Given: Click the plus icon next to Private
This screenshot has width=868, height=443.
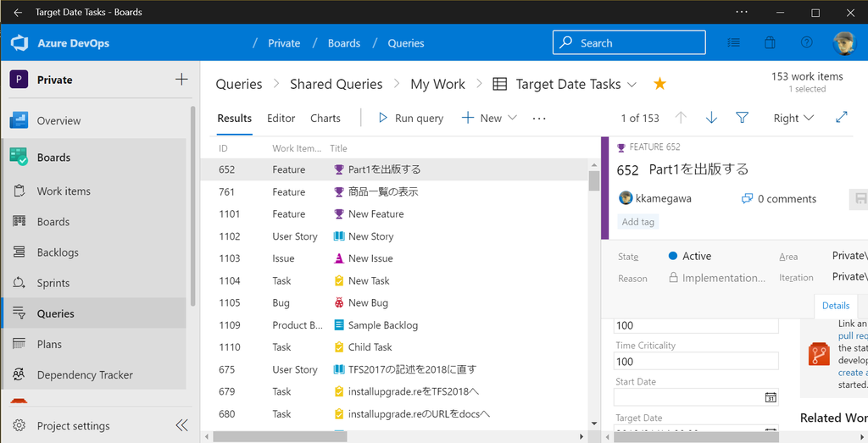Looking at the screenshot, I should point(181,80).
